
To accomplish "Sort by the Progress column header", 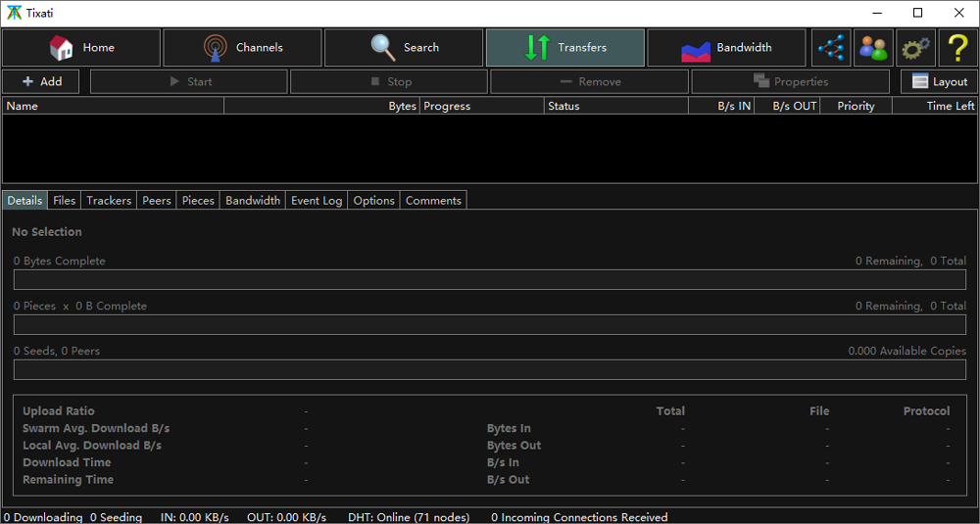I will 482,106.
